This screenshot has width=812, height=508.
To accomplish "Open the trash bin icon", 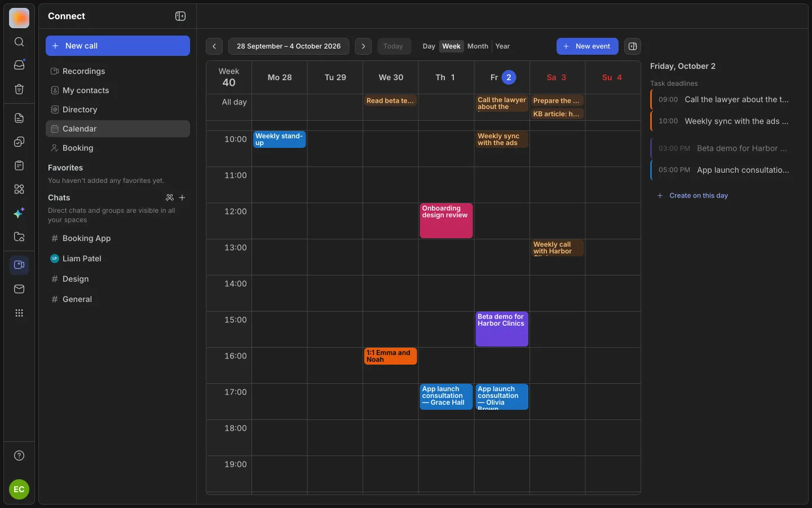I will pyautogui.click(x=19, y=89).
